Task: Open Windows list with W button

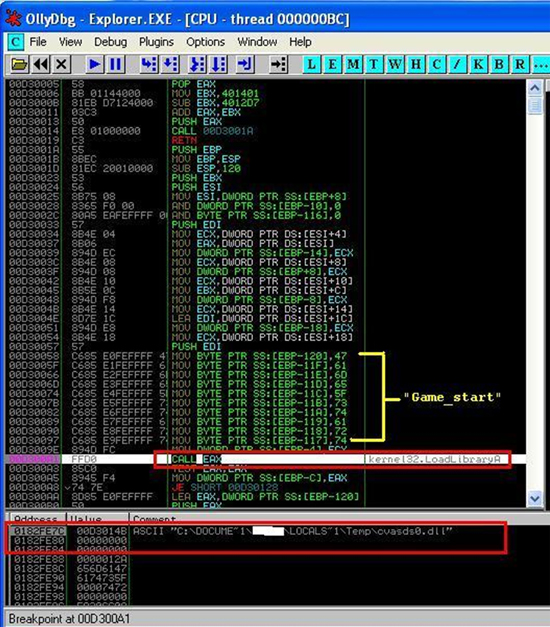Action: click(395, 64)
